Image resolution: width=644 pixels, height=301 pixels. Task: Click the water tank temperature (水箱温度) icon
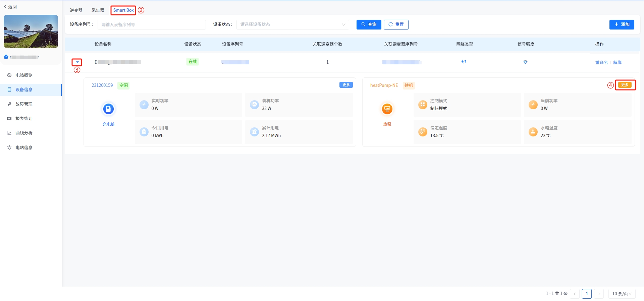click(533, 132)
